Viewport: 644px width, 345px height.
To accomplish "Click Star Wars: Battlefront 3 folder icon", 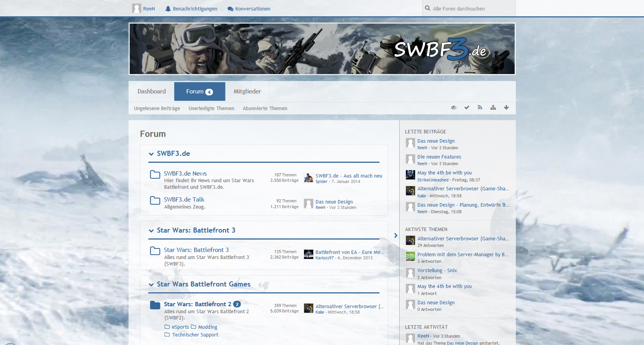I will coord(155,251).
